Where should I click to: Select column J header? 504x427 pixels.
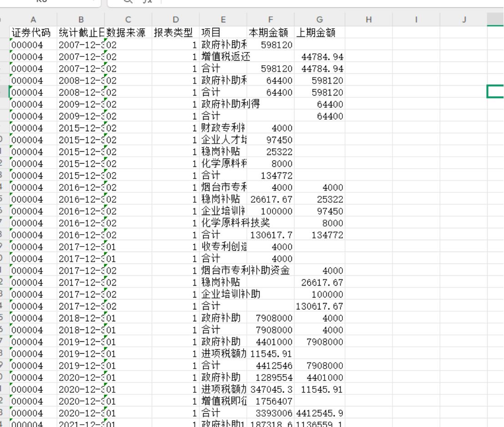pyautogui.click(x=464, y=20)
